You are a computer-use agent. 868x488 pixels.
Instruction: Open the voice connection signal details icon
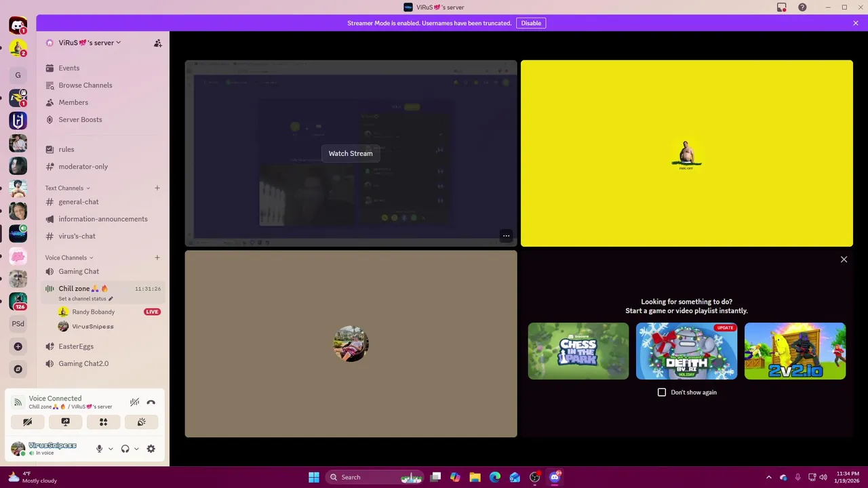point(18,402)
